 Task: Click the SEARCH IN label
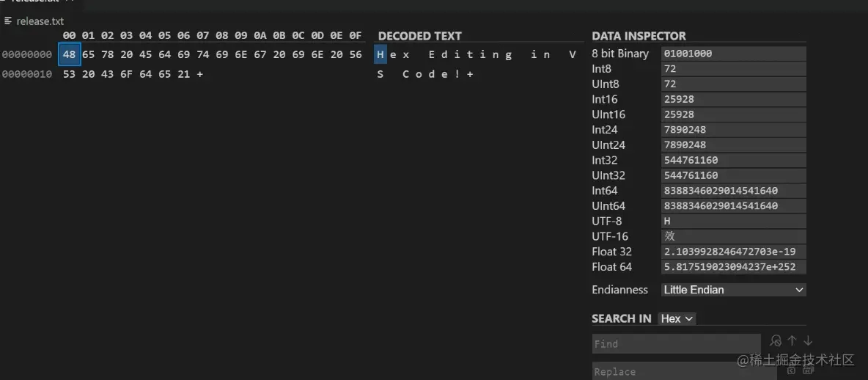(x=622, y=318)
